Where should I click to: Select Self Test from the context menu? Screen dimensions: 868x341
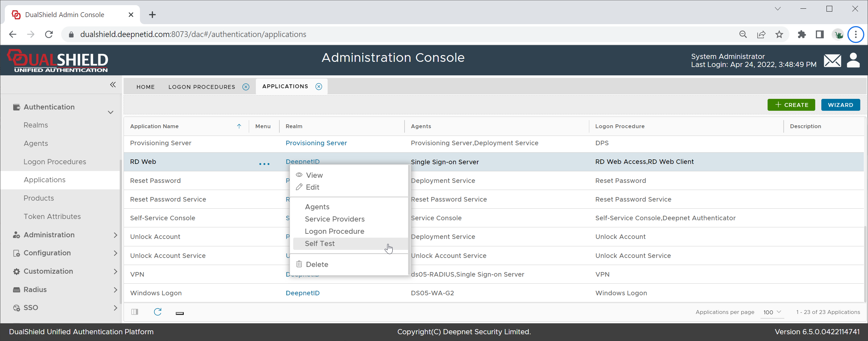[320, 243]
